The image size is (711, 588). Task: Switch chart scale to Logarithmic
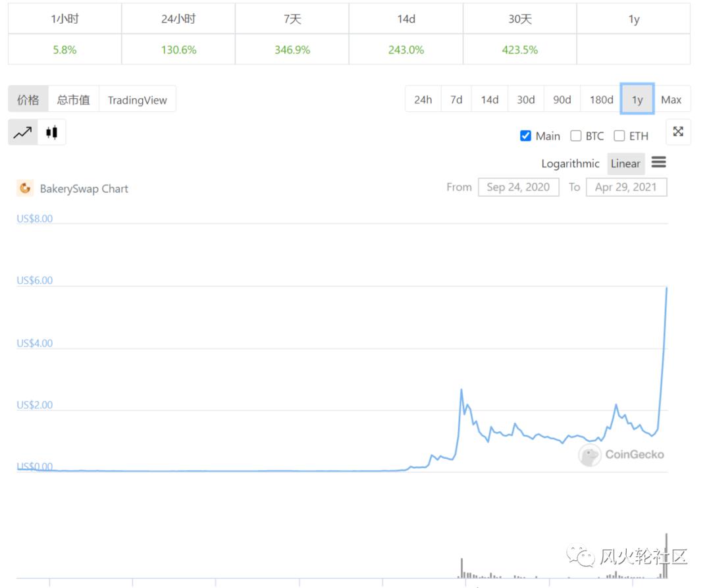(x=570, y=163)
